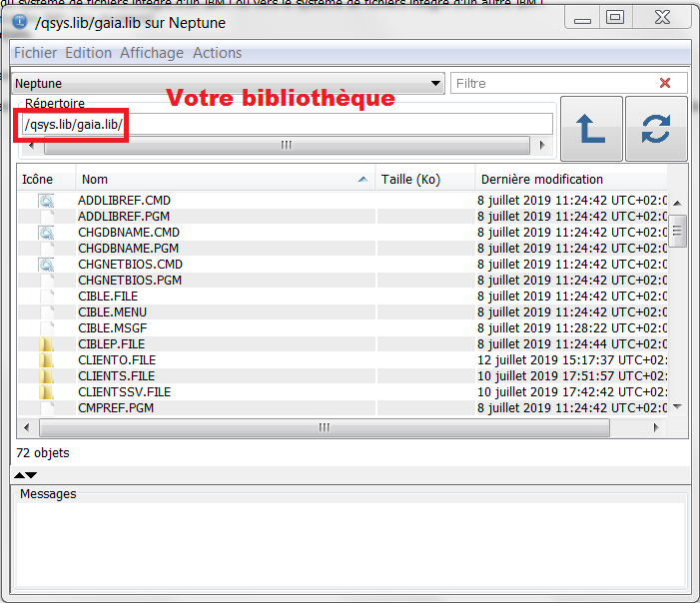The image size is (700, 603).
Task: Click the parent directory up-arrow button
Action: click(x=591, y=129)
